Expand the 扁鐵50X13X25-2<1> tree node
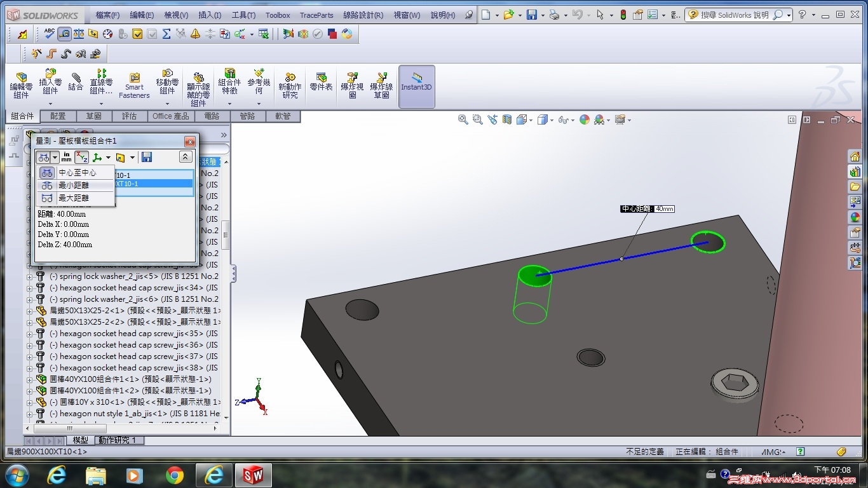Image resolution: width=868 pixels, height=488 pixels. point(29,311)
